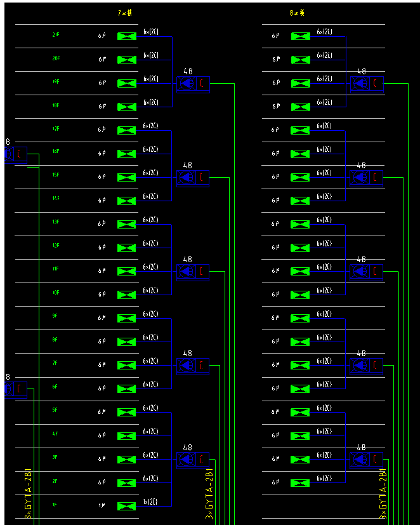Pick the 48-core splitter beside 3F in building 7
The width and height of the screenshot is (420, 525).
coord(185,459)
